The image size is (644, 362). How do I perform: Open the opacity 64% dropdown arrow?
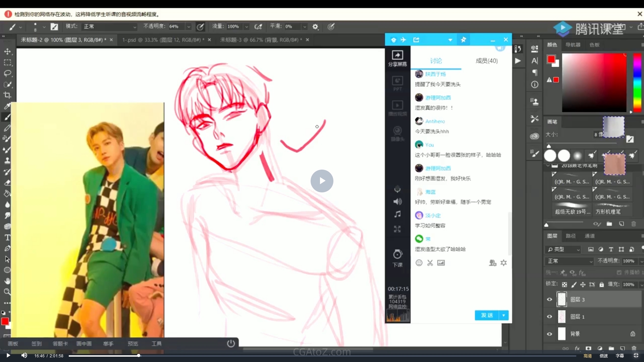point(189,27)
